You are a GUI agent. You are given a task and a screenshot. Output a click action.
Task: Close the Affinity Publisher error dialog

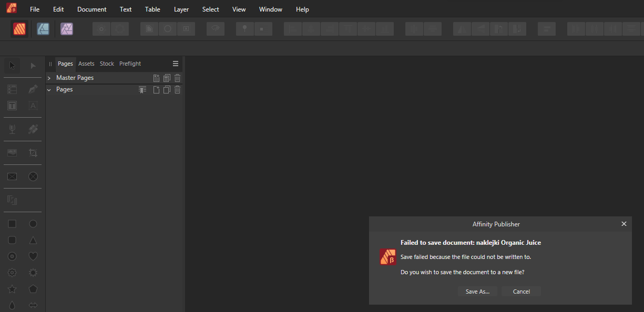(624, 224)
